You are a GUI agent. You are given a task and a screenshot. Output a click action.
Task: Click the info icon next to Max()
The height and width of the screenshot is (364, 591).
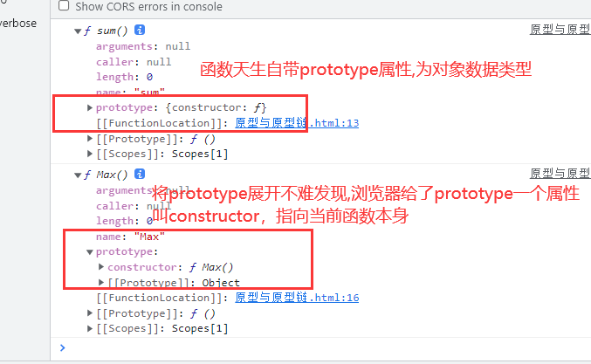tap(140, 174)
